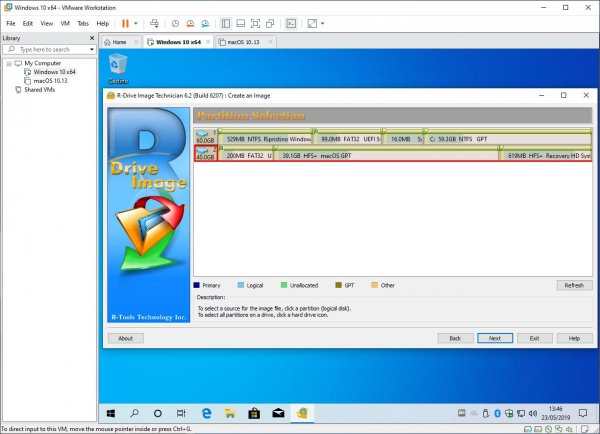The height and width of the screenshot is (434, 600).
Task: Close the macOS 10.13 tab
Action: tap(270, 42)
